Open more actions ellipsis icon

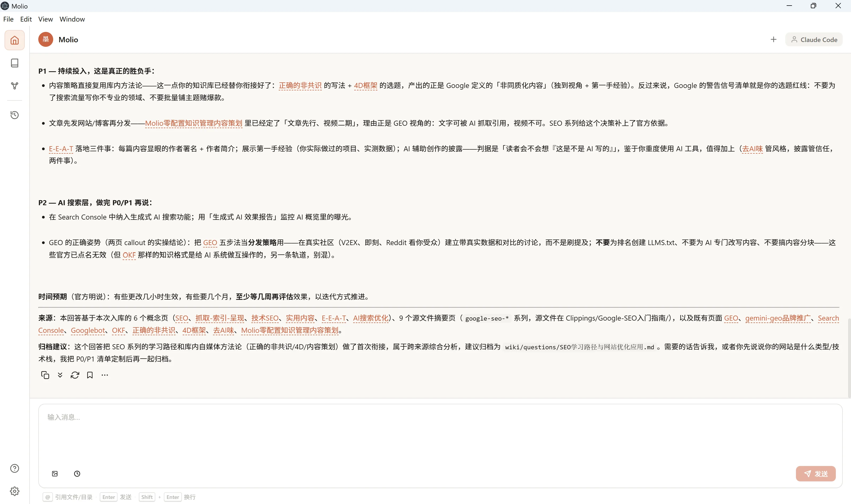105,375
